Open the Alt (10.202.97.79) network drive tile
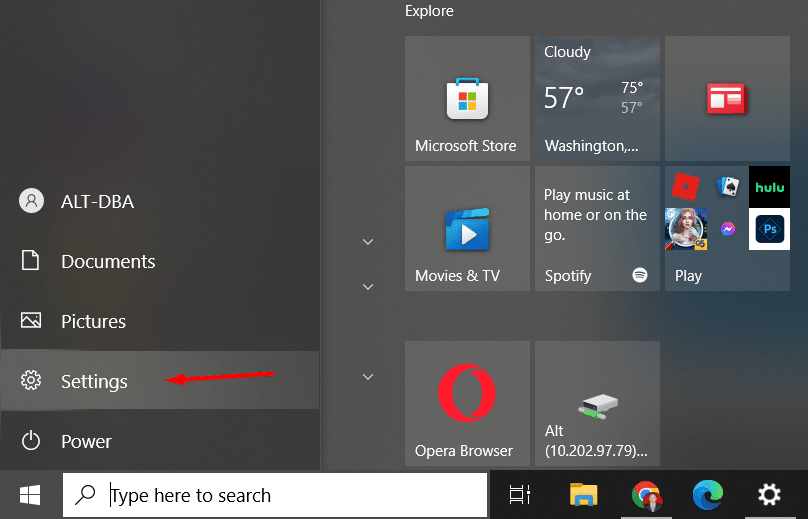This screenshot has height=519, width=808. click(597, 404)
